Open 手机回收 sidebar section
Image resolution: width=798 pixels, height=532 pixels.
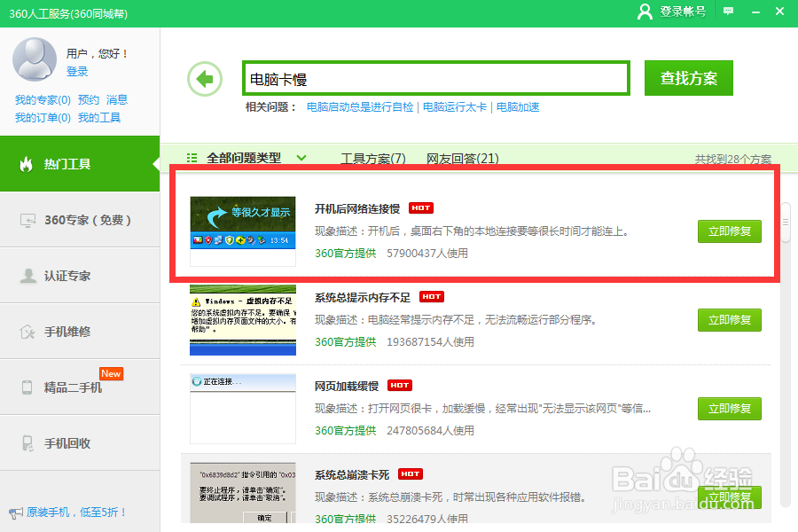[x=80, y=443]
